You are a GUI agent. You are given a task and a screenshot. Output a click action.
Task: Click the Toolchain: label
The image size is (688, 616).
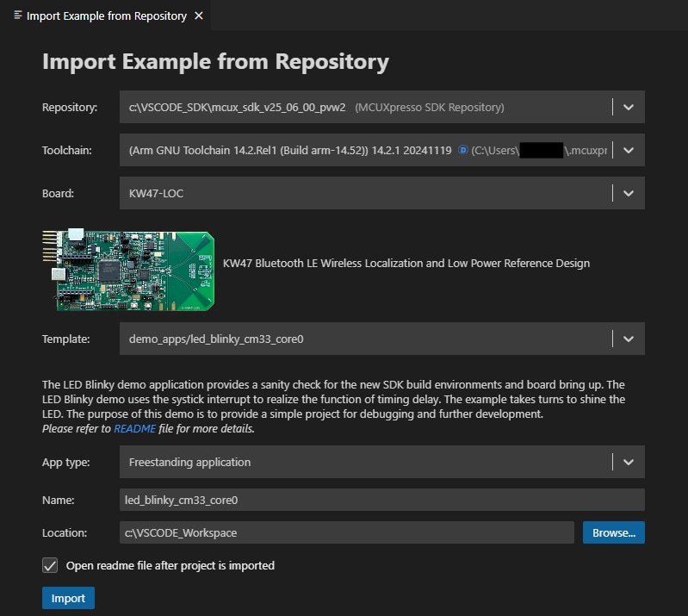(67, 150)
